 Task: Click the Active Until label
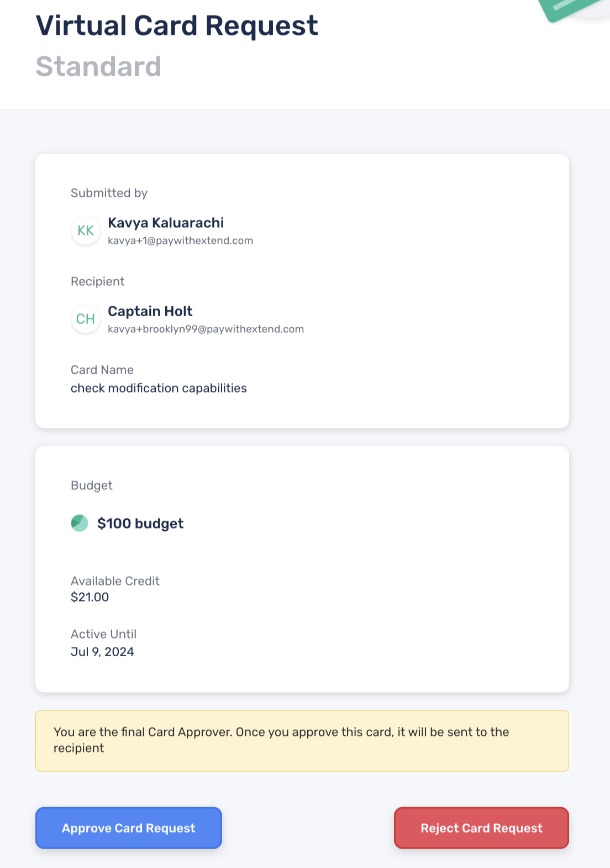[103, 634]
